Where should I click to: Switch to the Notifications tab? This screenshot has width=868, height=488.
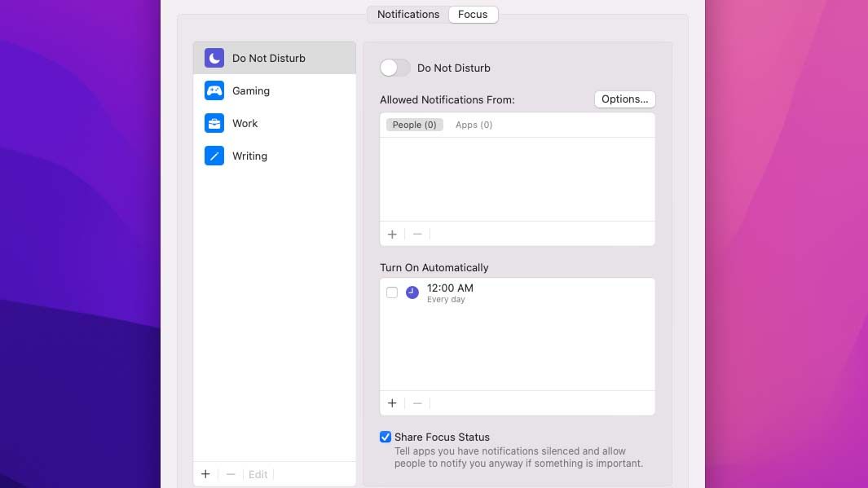(x=408, y=14)
